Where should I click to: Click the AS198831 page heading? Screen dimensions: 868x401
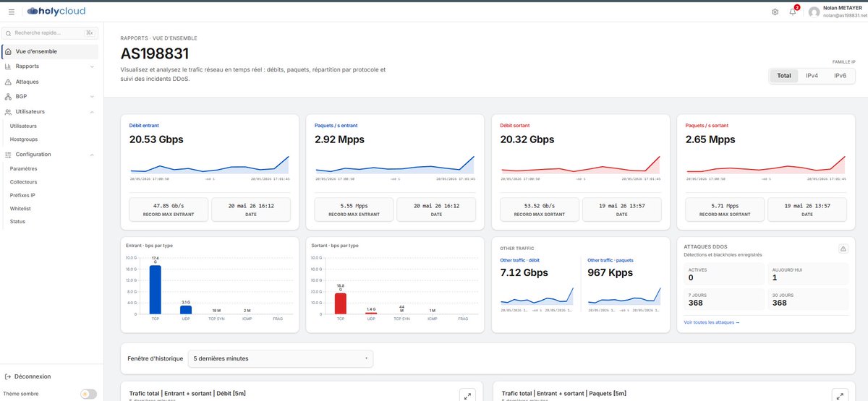155,53
